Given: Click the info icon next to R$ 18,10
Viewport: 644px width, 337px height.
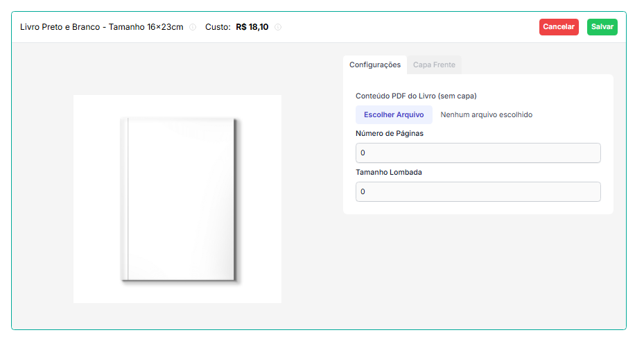Looking at the screenshot, I should pyautogui.click(x=278, y=27).
